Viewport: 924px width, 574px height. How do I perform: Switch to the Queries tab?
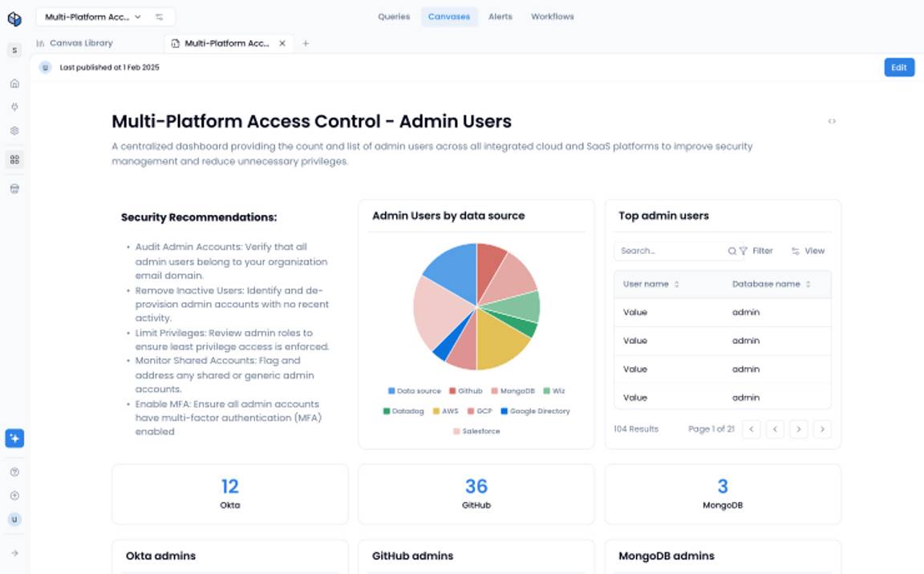[x=394, y=17]
